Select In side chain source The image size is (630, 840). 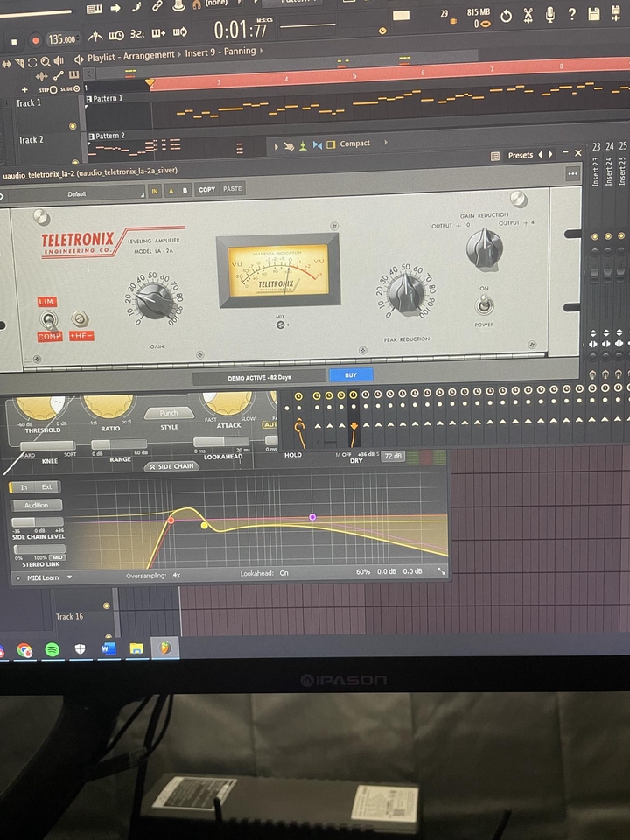tap(23, 487)
